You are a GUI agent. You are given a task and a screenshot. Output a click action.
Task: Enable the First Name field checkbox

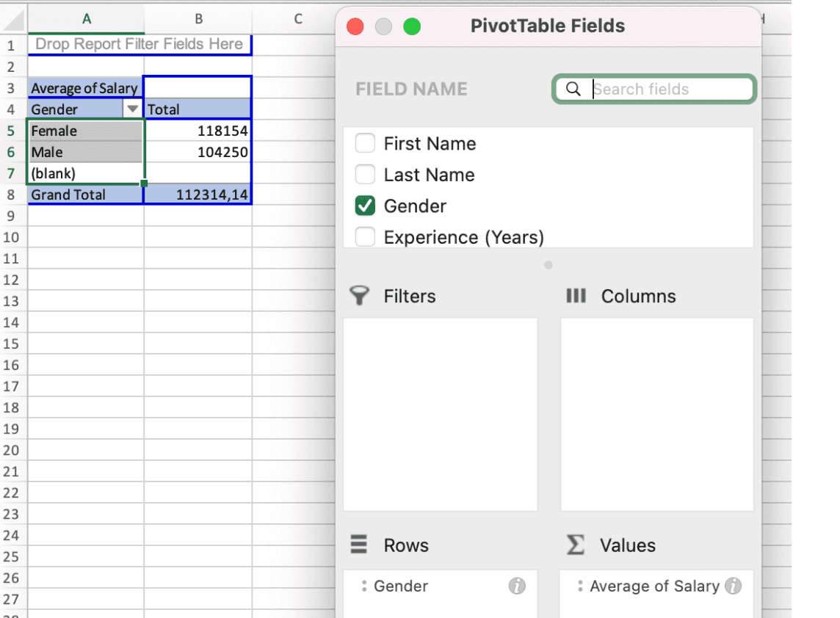click(x=365, y=143)
